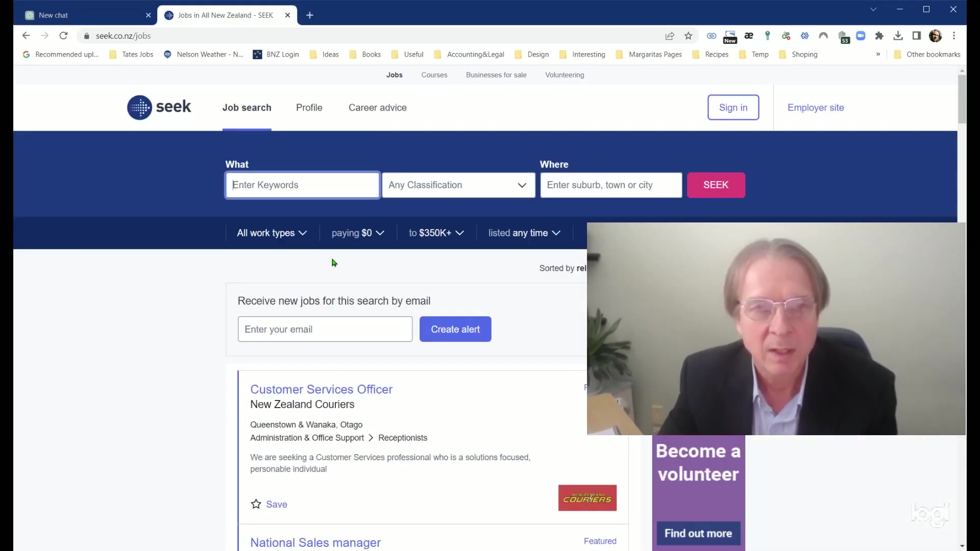Click the star icon beside Save
Screen dimensions: 980x551
[256, 504]
